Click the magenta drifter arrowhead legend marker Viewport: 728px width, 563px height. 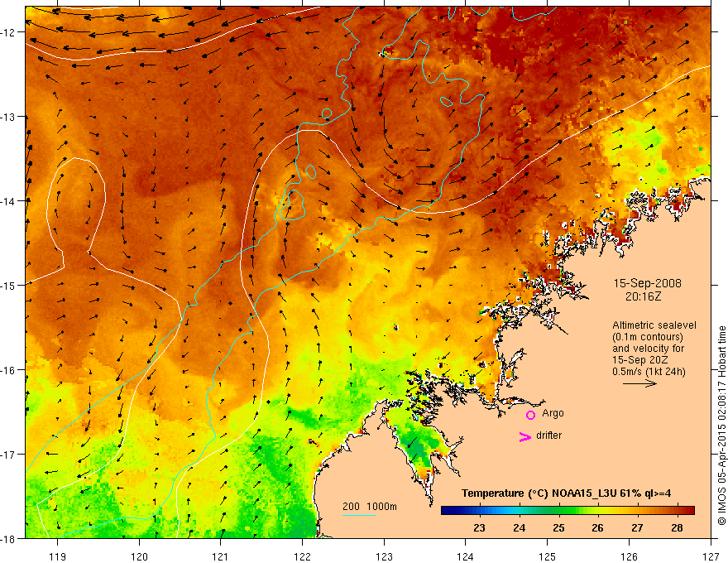tap(524, 436)
